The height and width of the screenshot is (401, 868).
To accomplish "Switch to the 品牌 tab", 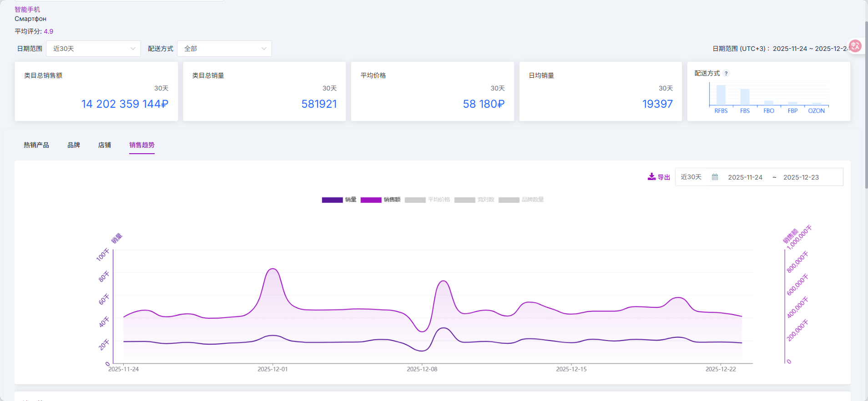I will click(x=74, y=145).
